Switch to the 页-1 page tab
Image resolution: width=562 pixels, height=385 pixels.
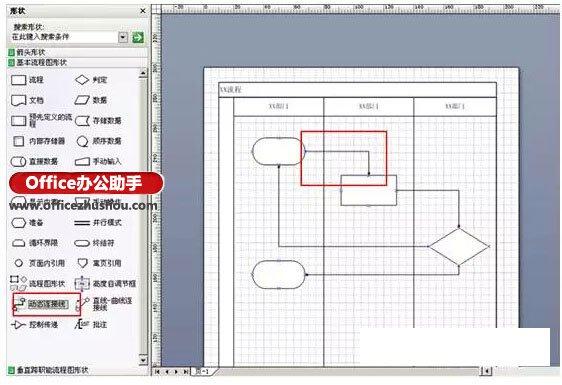pyautogui.click(x=203, y=372)
